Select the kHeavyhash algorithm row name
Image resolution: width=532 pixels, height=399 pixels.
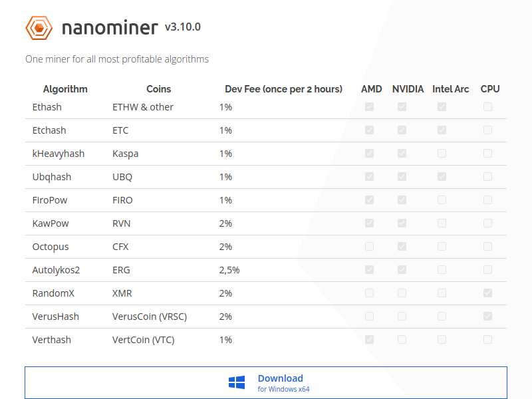(x=59, y=154)
